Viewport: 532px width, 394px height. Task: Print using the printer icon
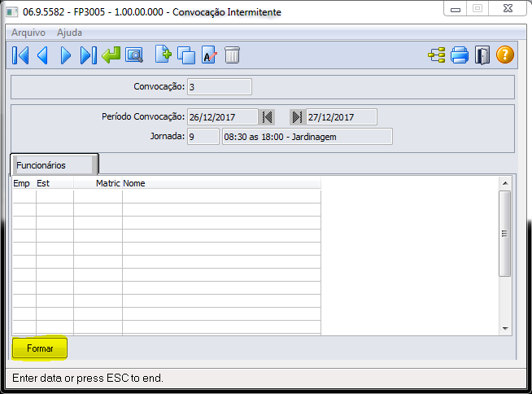[460, 55]
